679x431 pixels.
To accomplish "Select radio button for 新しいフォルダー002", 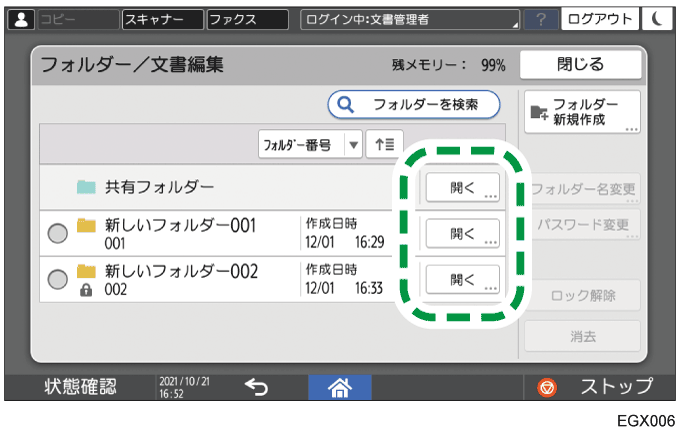I will (x=58, y=279).
